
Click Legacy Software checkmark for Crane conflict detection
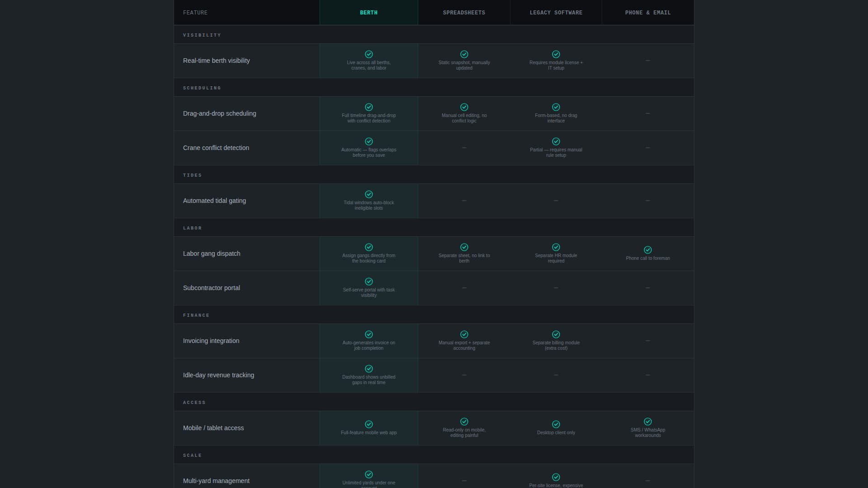click(556, 141)
